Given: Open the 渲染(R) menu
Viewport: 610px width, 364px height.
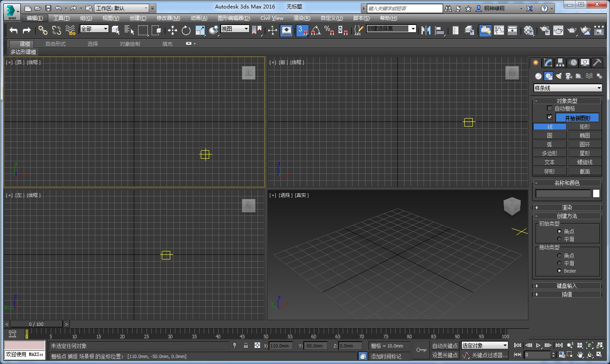Looking at the screenshot, I should click(302, 18).
